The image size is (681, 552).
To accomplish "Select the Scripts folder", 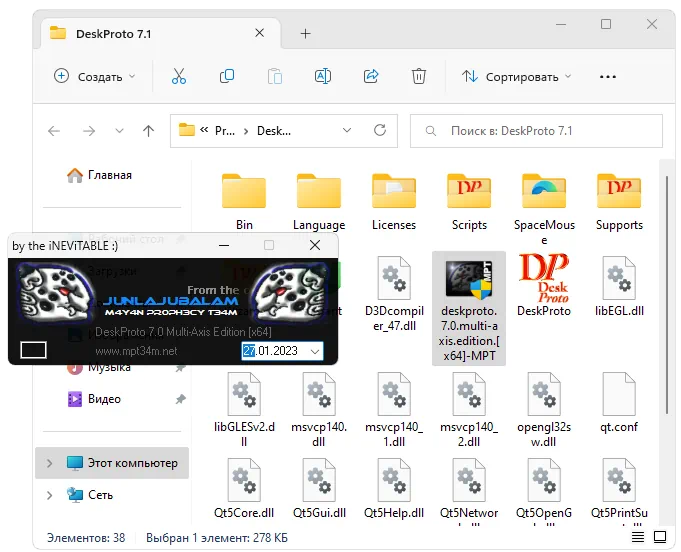I will point(469,202).
